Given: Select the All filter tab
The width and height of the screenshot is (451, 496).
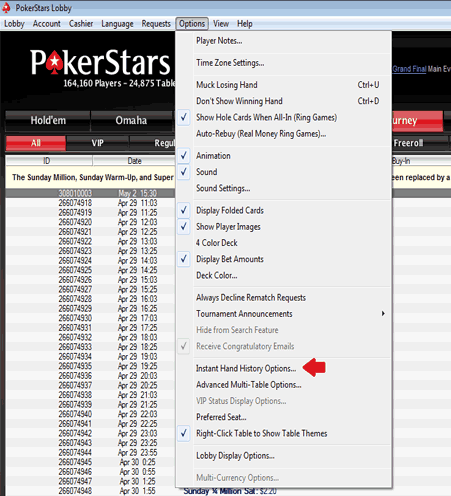Looking at the screenshot, I should point(36,143).
